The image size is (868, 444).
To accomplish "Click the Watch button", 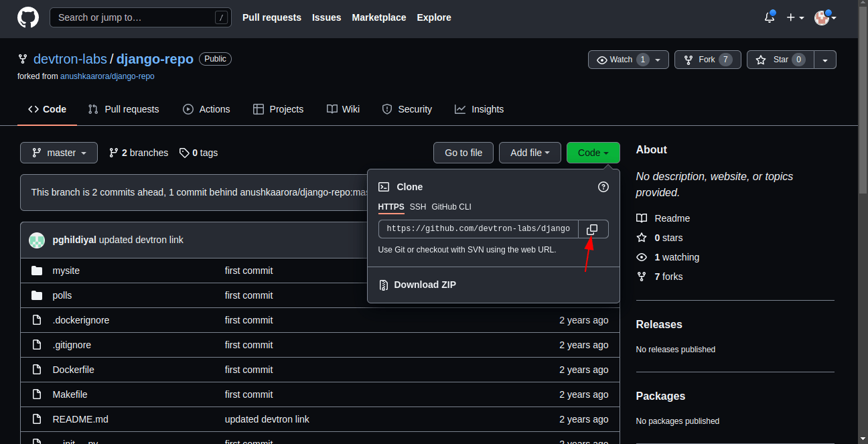I will point(628,60).
